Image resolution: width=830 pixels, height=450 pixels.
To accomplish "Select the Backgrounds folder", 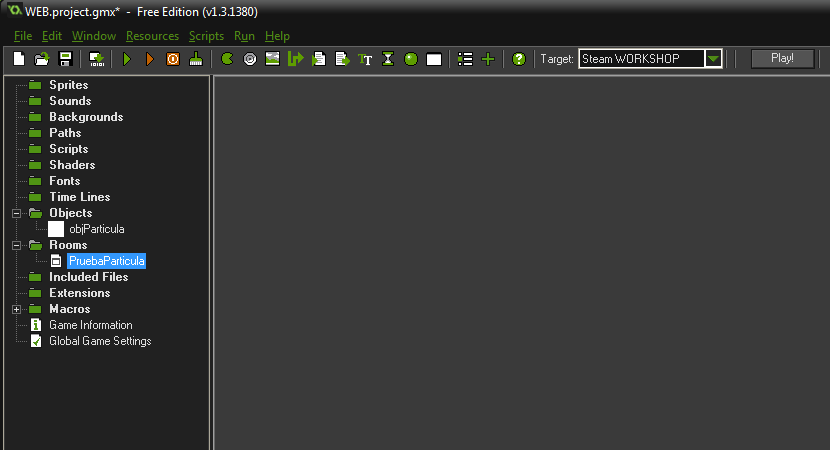I will tap(86, 117).
